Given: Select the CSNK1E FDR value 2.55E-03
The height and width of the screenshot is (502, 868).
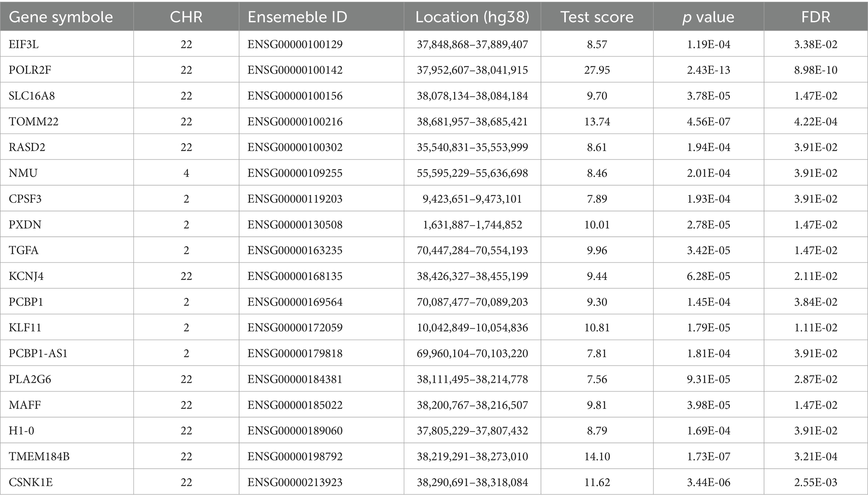Looking at the screenshot, I should click(816, 482).
